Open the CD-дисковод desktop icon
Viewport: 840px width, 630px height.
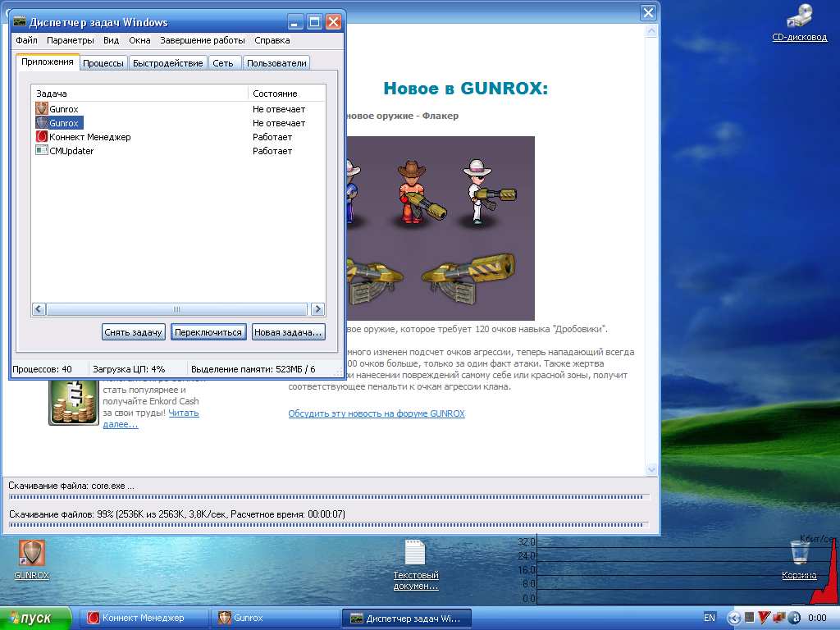point(799,18)
